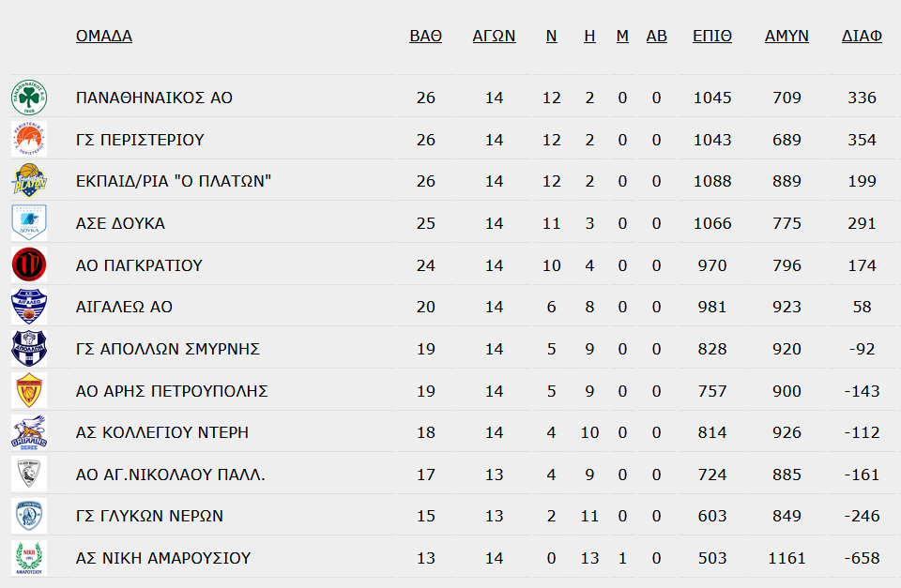Image resolution: width=901 pixels, height=588 pixels.
Task: Click the Griffins Deree logo
Action: click(x=29, y=432)
